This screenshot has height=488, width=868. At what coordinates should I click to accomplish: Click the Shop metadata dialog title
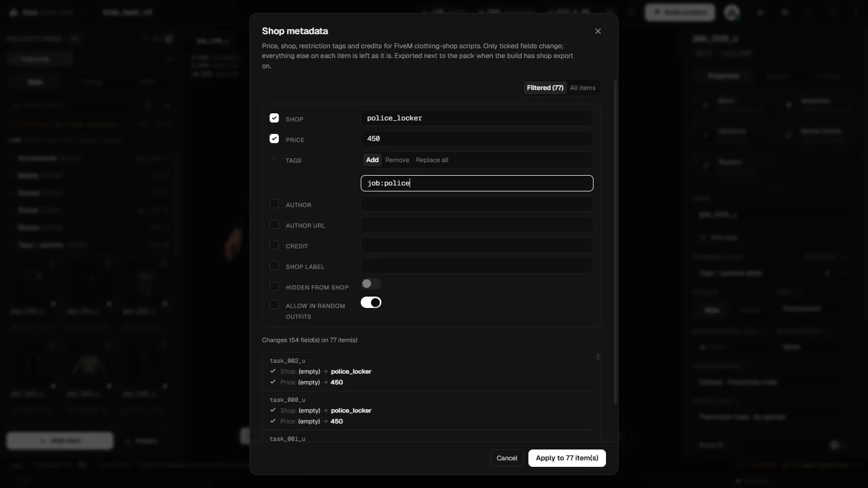click(295, 31)
